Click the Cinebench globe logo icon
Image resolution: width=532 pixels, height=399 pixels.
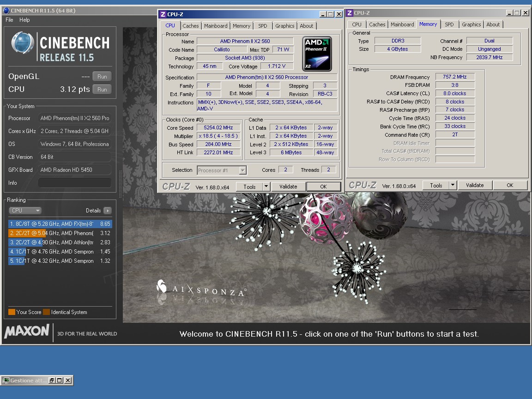pos(22,43)
